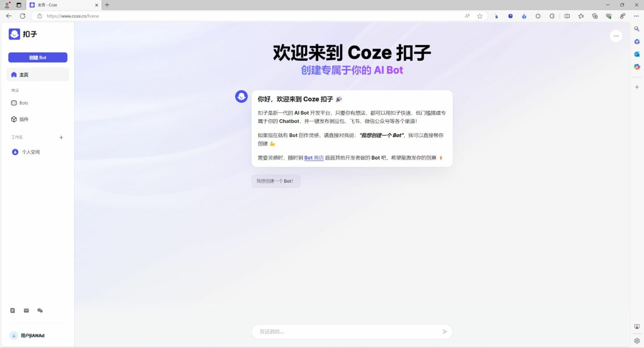This screenshot has height=348, width=644.
Task: Open the Bots store from the sidebar
Action: (23, 103)
